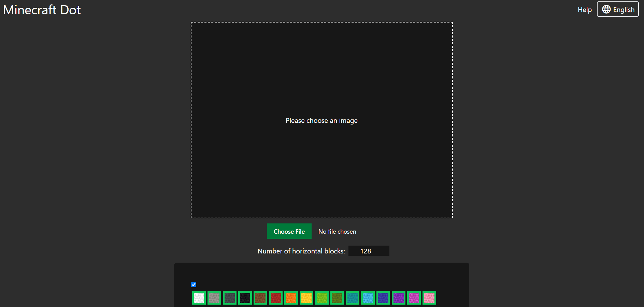Open the Help page
Image resolution: width=644 pixels, height=307 pixels.
584,10
